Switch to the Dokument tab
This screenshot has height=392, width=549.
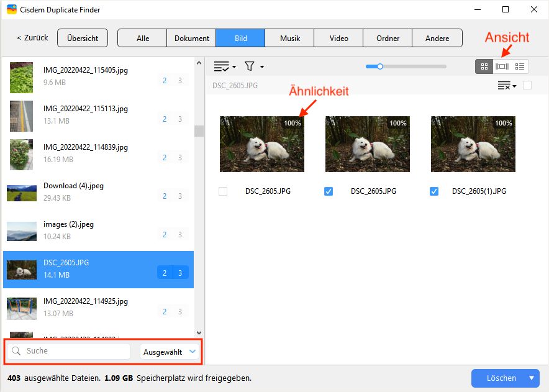(x=191, y=38)
